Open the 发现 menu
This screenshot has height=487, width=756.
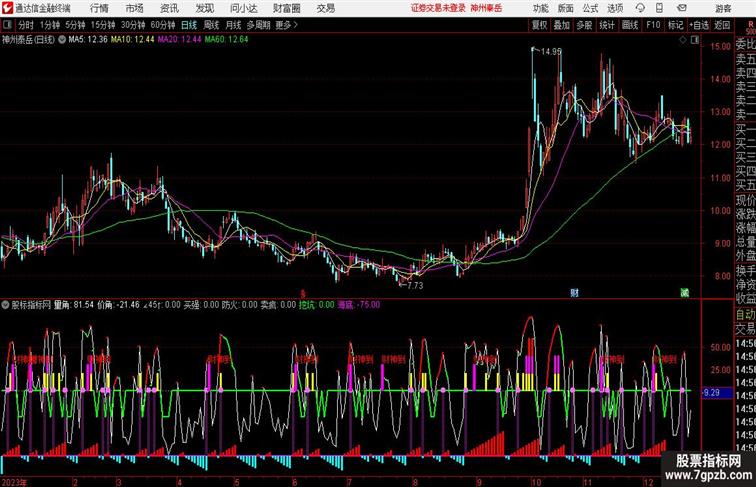(x=204, y=8)
